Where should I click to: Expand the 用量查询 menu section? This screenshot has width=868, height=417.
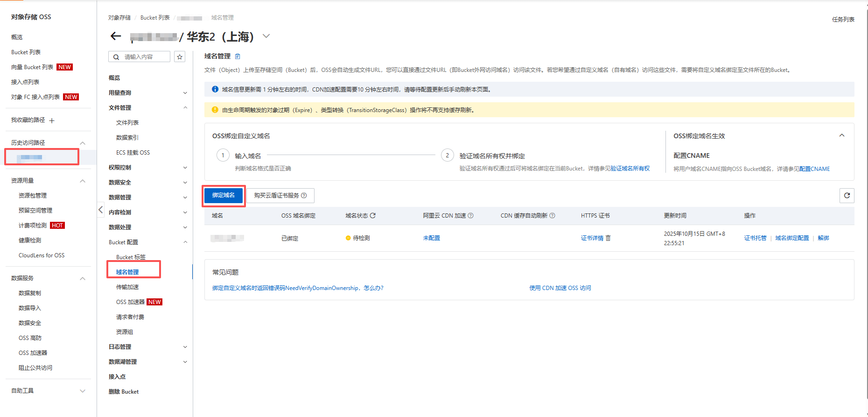point(185,93)
